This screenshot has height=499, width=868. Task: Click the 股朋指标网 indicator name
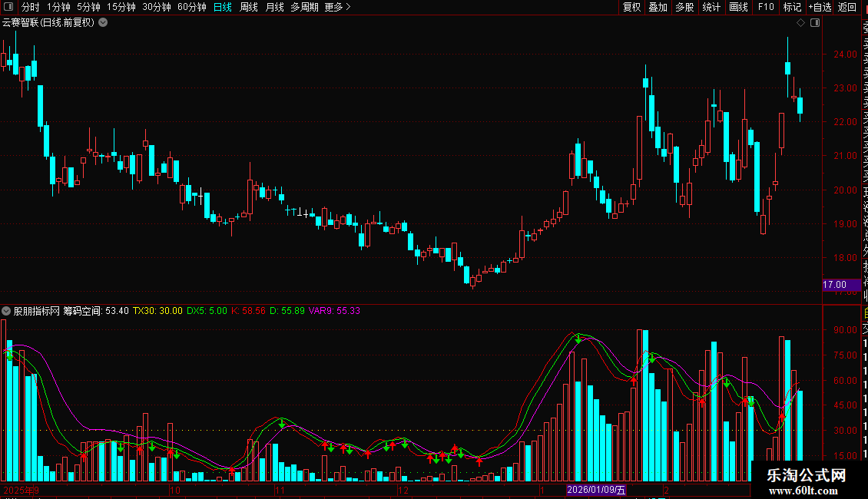pos(37,311)
